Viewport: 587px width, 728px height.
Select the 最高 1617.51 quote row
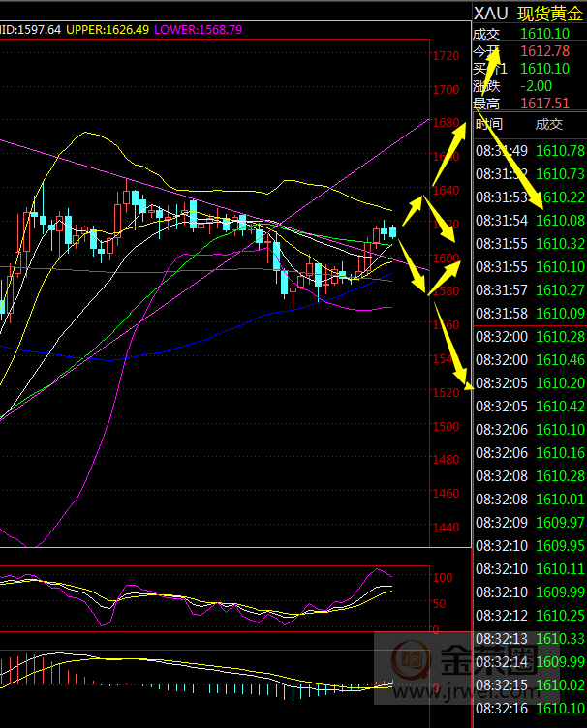(x=528, y=103)
